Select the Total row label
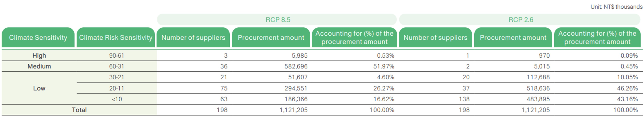Screen dimensions: 644x117 [79, 110]
